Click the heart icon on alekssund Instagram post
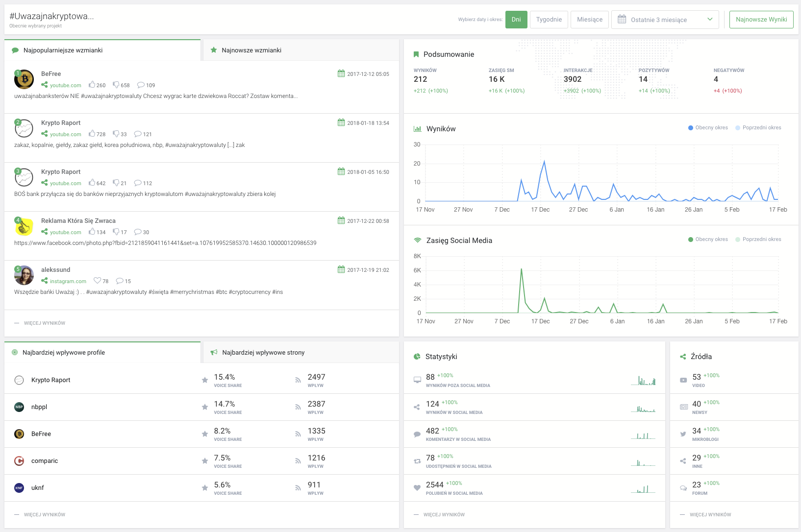Image resolution: width=801 pixels, height=532 pixels. pos(97,281)
